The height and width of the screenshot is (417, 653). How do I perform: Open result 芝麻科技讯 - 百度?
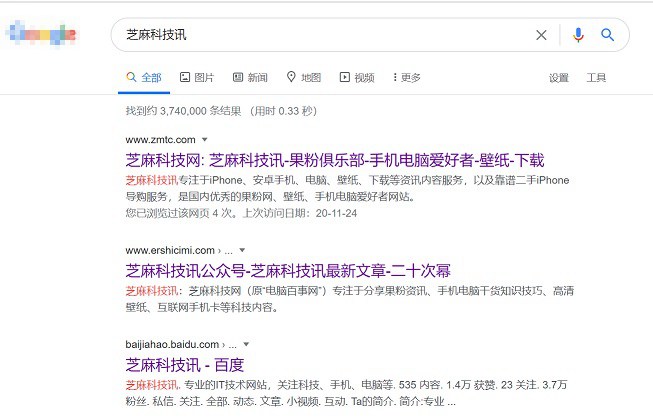pos(184,365)
